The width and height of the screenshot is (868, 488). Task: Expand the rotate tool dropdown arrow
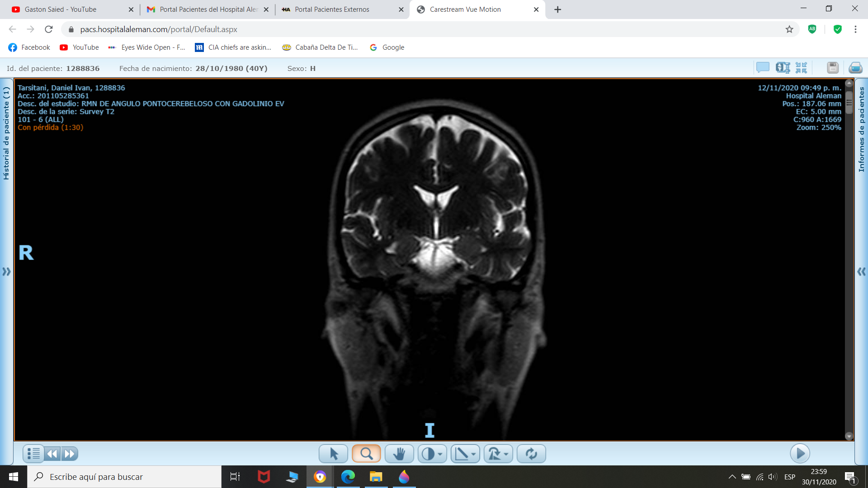click(x=506, y=454)
